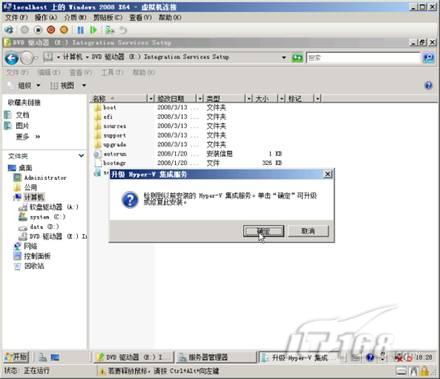Click 确定 to upgrade Hyper-V integration services

pos(263,231)
